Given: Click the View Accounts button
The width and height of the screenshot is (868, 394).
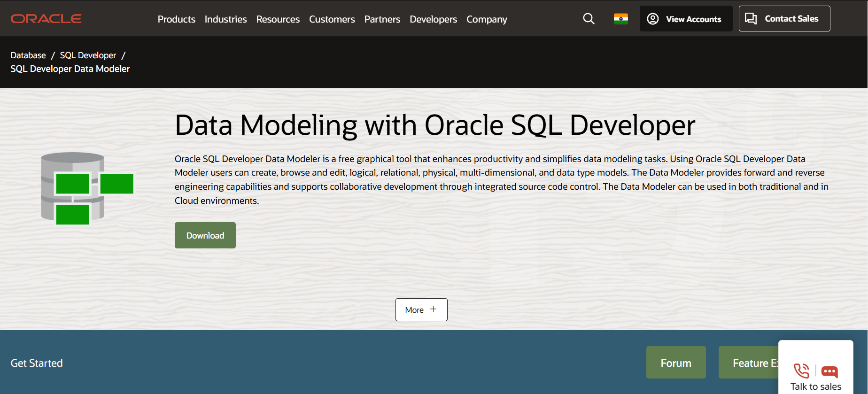Looking at the screenshot, I should point(686,19).
